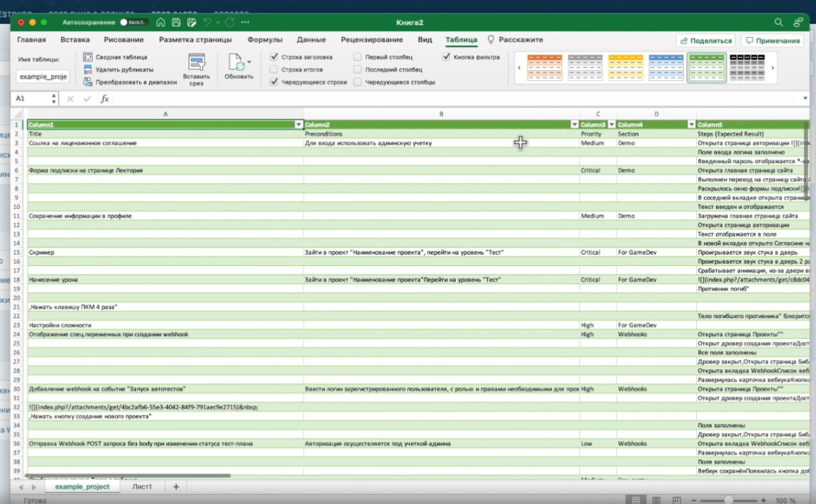
Task: Click the zoom out minus icon
Action: click(x=692, y=501)
